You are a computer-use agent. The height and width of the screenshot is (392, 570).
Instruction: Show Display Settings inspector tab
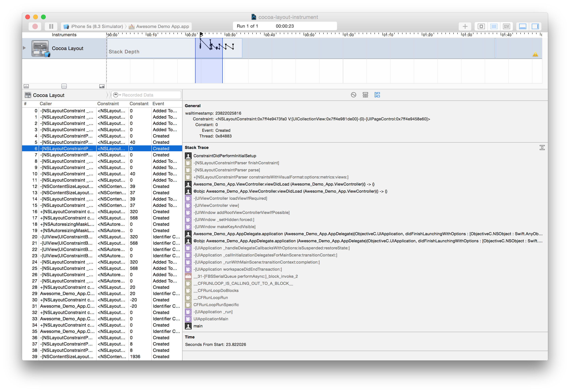(x=365, y=95)
